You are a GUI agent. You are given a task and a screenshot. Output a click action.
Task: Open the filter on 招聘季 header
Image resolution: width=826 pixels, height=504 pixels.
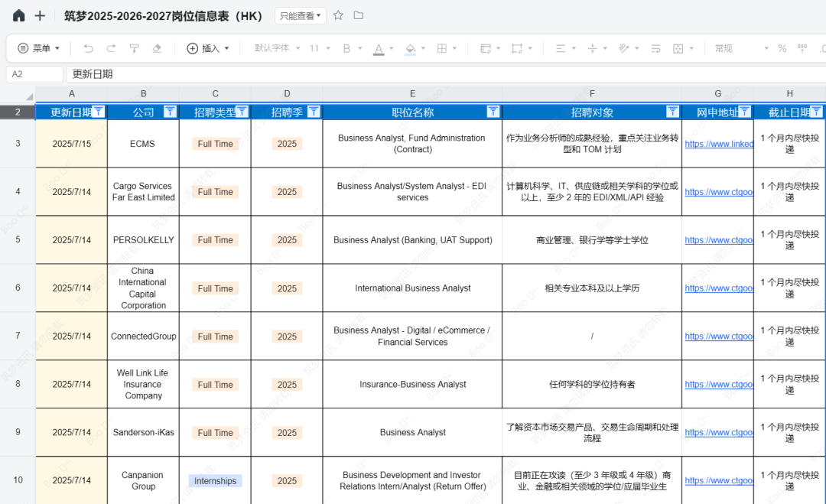tap(314, 112)
